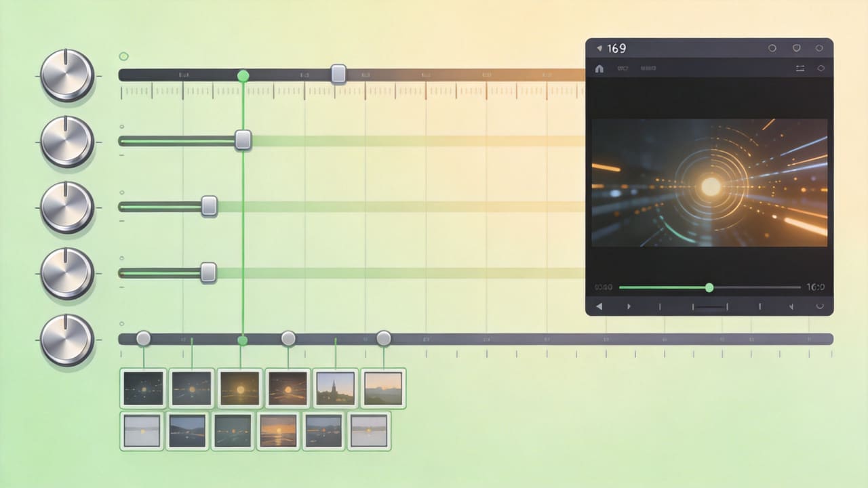
Task: Click the green playhead marker on bottom timeline
Action: coord(242,340)
